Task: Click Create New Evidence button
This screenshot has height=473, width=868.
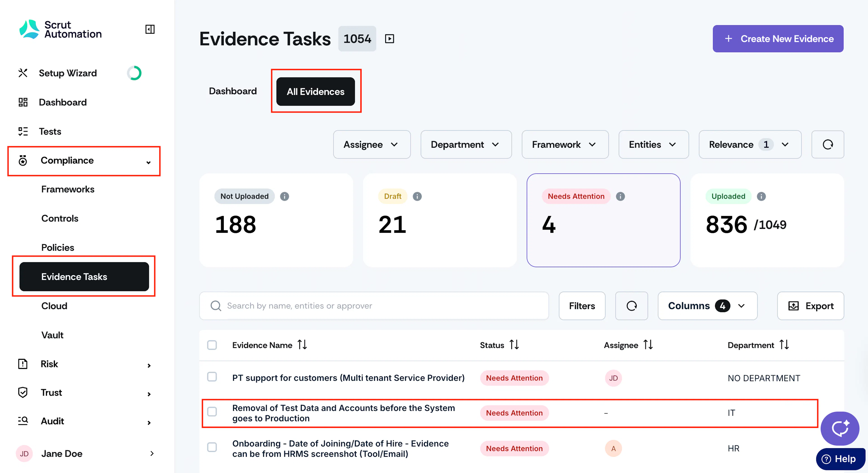Action: (778, 39)
